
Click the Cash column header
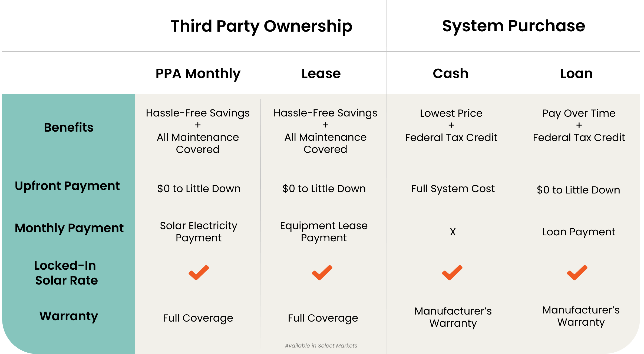[451, 74]
